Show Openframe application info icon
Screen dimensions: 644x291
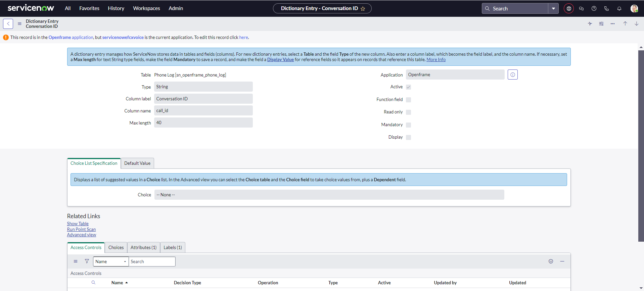tap(513, 75)
